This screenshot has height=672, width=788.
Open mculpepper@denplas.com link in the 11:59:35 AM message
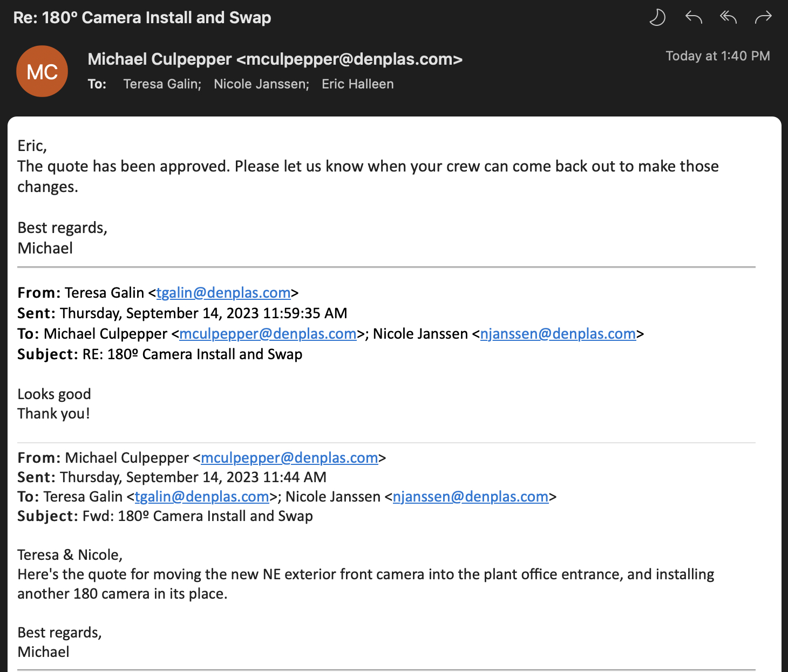click(x=268, y=334)
